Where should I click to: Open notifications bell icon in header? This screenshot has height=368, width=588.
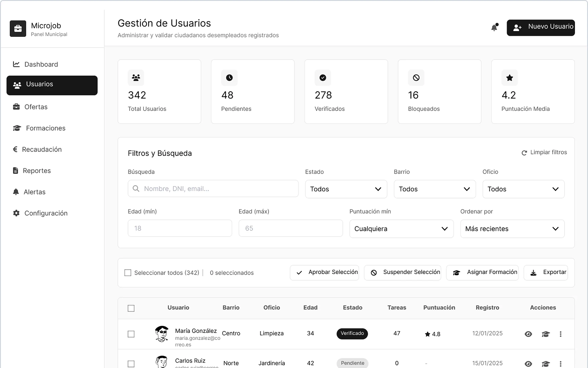494,27
